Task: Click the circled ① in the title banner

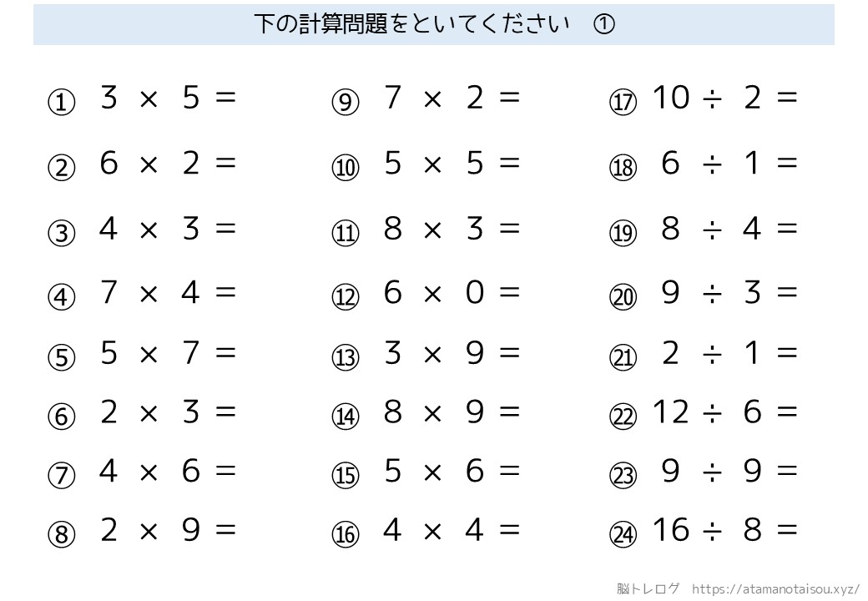Action: coord(604,24)
